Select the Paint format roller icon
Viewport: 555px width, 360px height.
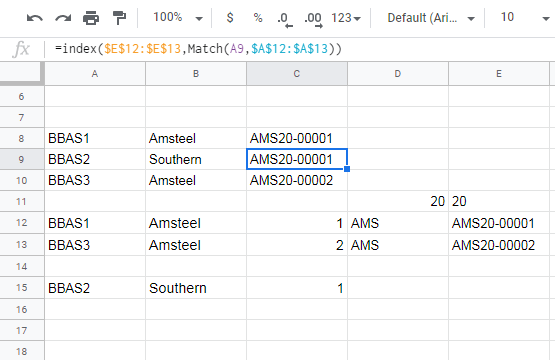point(119,18)
